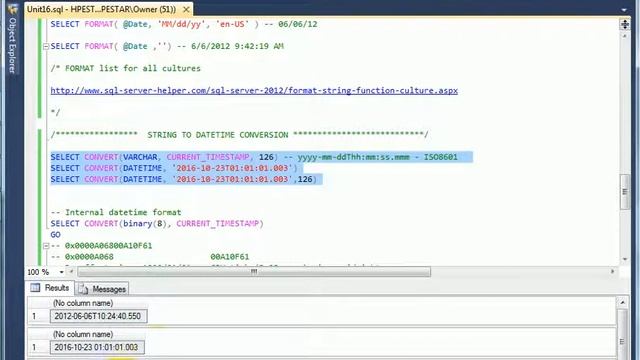This screenshot has width=640, height=360.
Task: Click the 'MM/dd/yy' format string line
Action: click(184, 24)
